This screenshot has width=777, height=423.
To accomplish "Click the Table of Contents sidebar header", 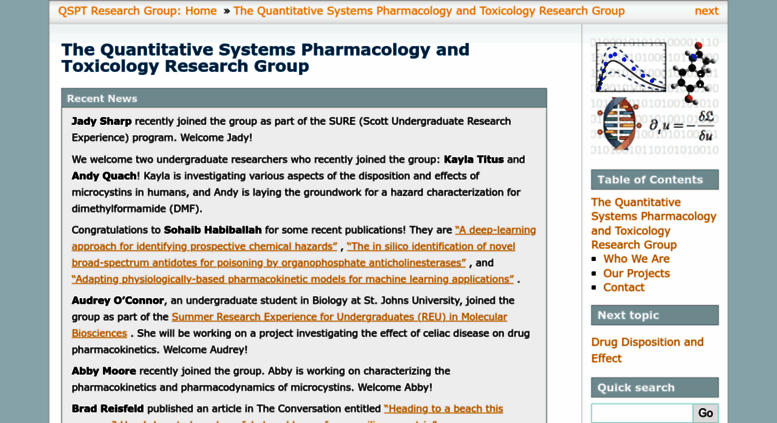I will tap(655, 180).
